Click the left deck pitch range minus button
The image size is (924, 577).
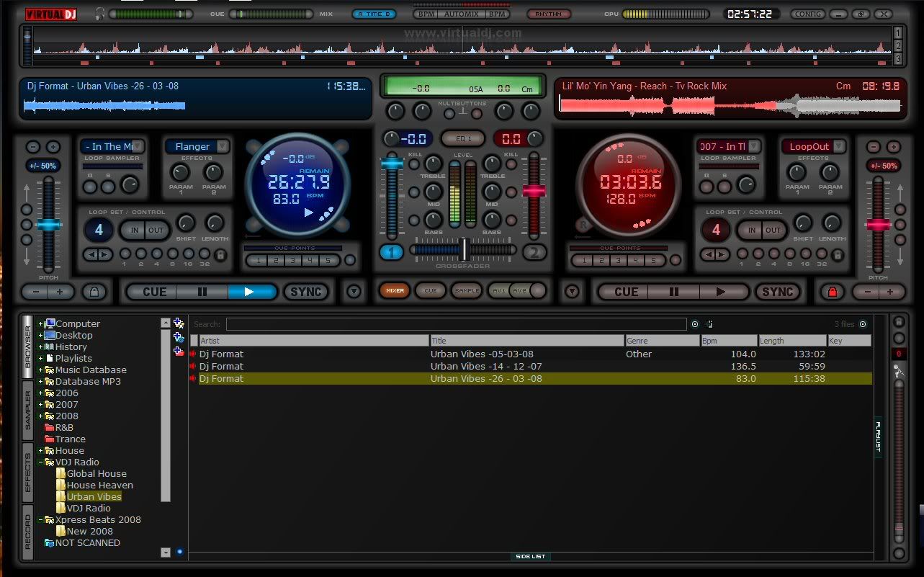33,147
